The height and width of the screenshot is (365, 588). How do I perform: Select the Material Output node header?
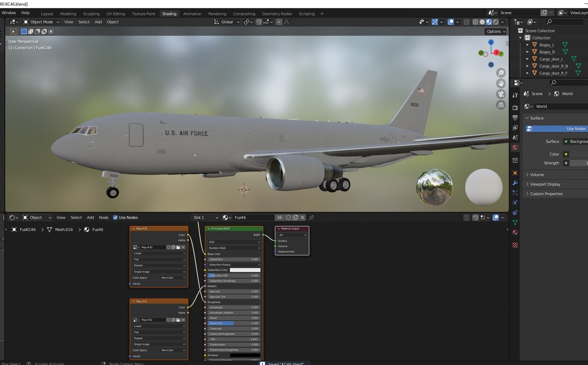pos(290,228)
